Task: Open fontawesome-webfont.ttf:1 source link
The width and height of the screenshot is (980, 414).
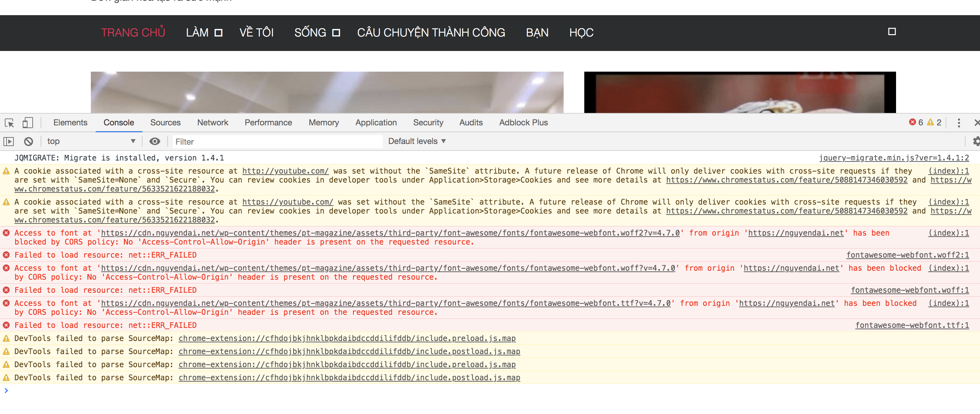Action: [x=912, y=325]
